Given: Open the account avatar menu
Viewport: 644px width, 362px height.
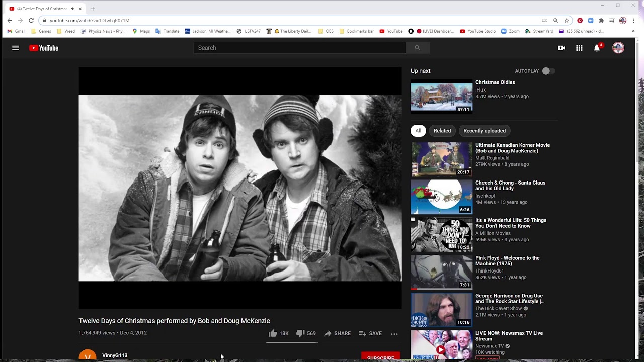Looking at the screenshot, I should click(618, 48).
